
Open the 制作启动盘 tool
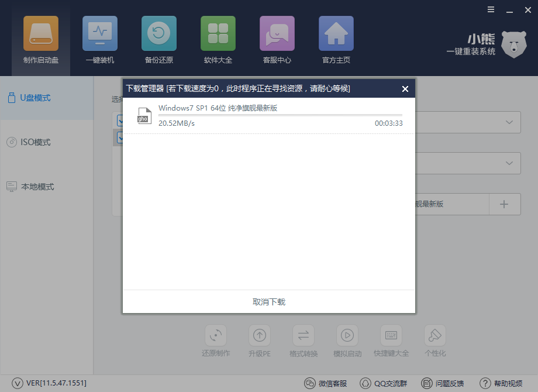pos(41,39)
